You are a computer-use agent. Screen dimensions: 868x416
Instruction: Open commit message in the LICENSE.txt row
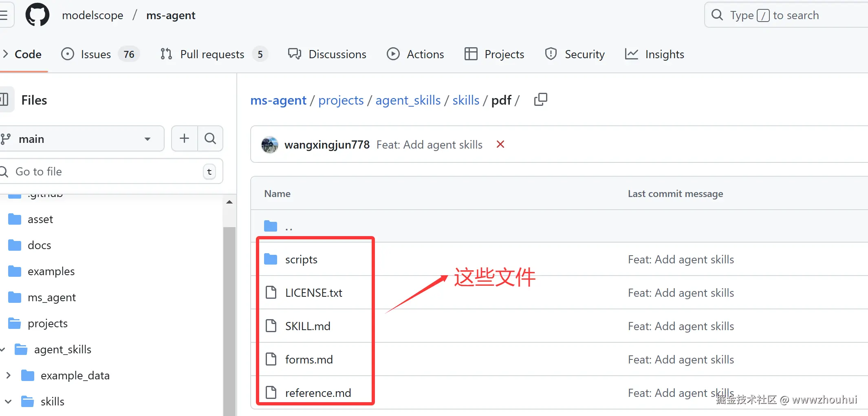point(681,293)
